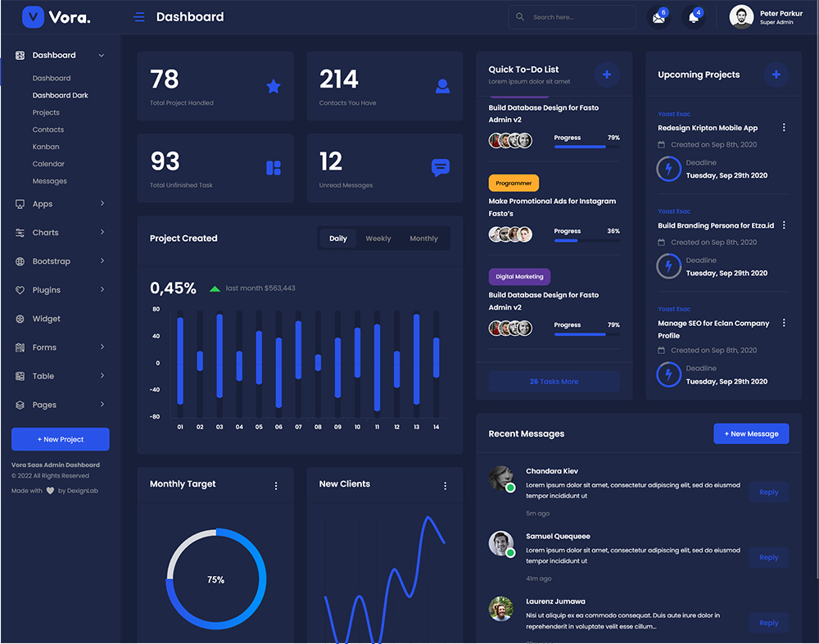This screenshot has width=819, height=644.
Task: Click the plus icon in Quick To-Do List
Action: 607,75
